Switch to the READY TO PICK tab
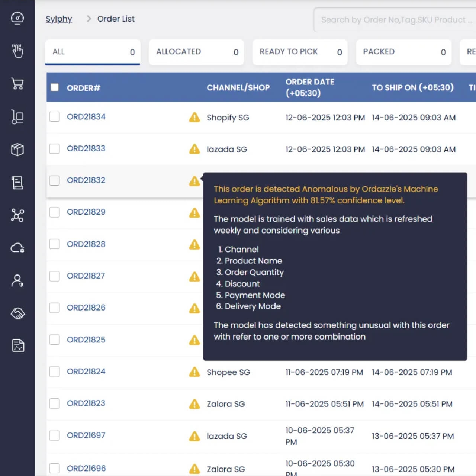Viewport: 476px width, 476px height. coord(300,52)
